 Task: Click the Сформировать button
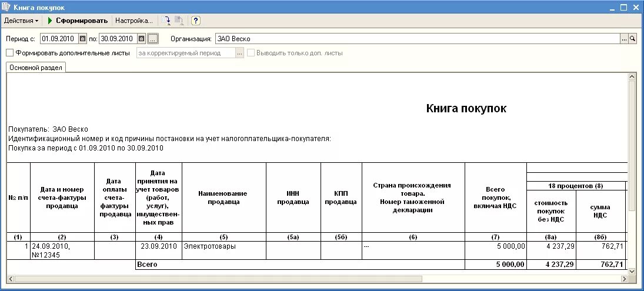click(82, 21)
